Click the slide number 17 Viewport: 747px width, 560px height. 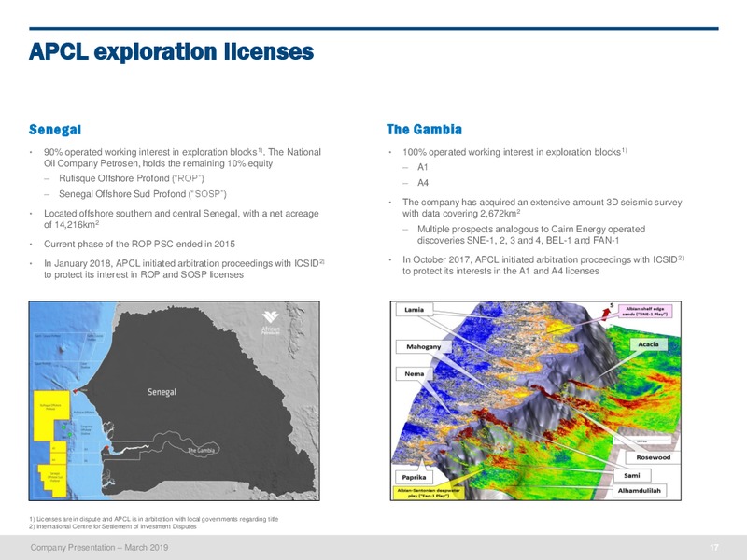coord(713,548)
